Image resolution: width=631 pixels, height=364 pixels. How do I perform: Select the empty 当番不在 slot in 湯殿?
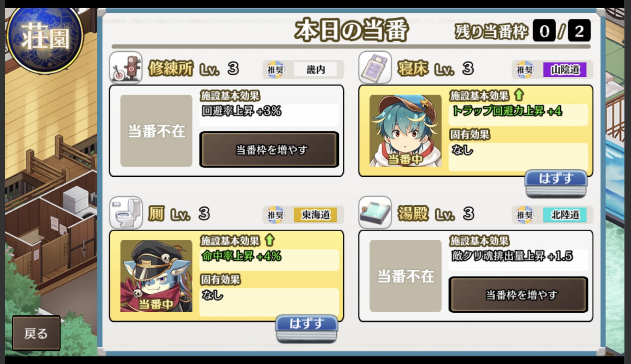405,276
